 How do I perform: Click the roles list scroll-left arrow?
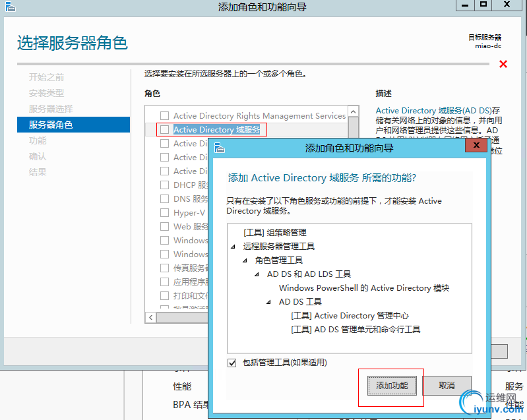coord(150,318)
